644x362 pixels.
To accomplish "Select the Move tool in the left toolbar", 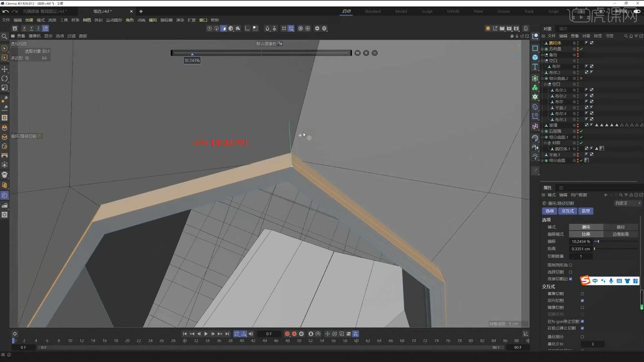I will (x=5, y=69).
